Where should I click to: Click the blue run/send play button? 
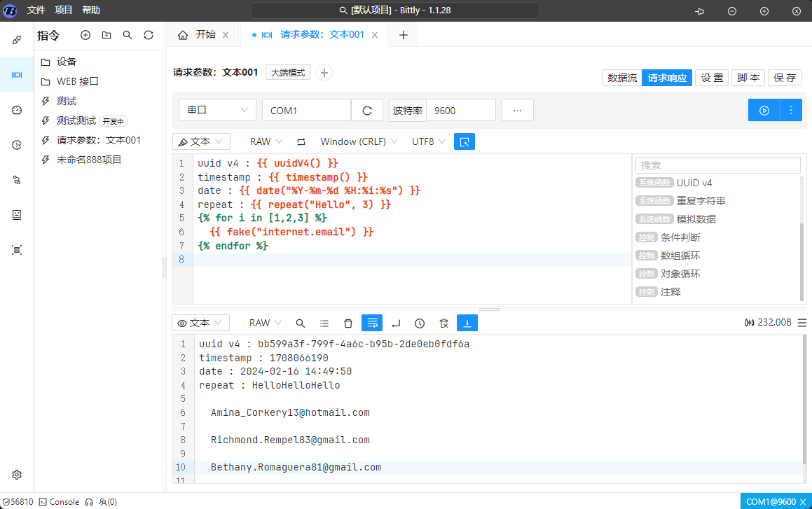pos(765,110)
